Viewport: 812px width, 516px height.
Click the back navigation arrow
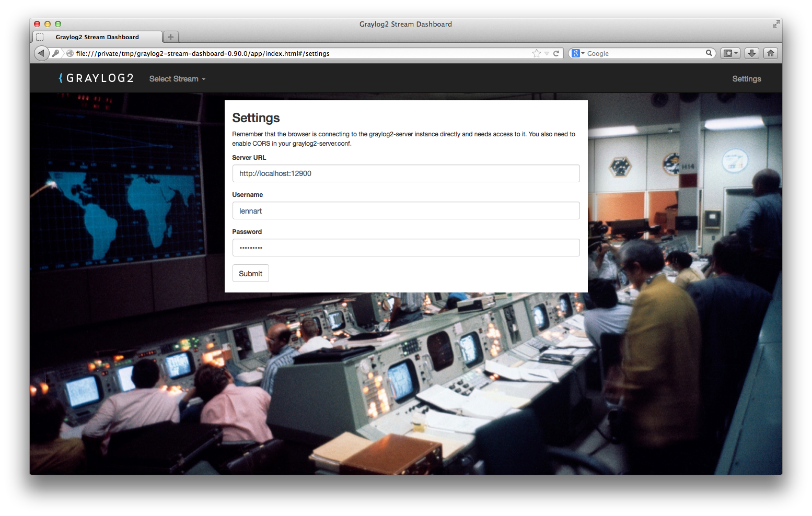(41, 53)
